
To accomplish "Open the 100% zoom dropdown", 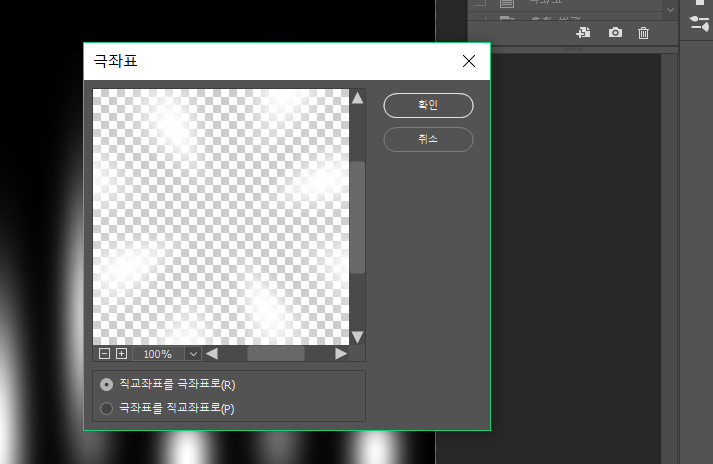I will click(193, 354).
